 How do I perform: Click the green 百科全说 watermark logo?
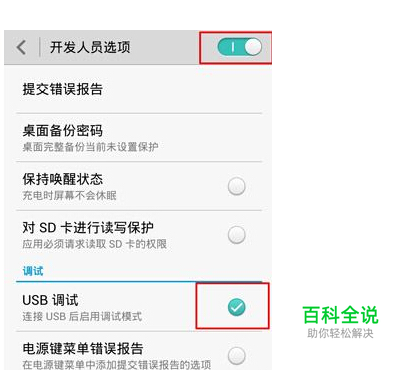click(340, 315)
